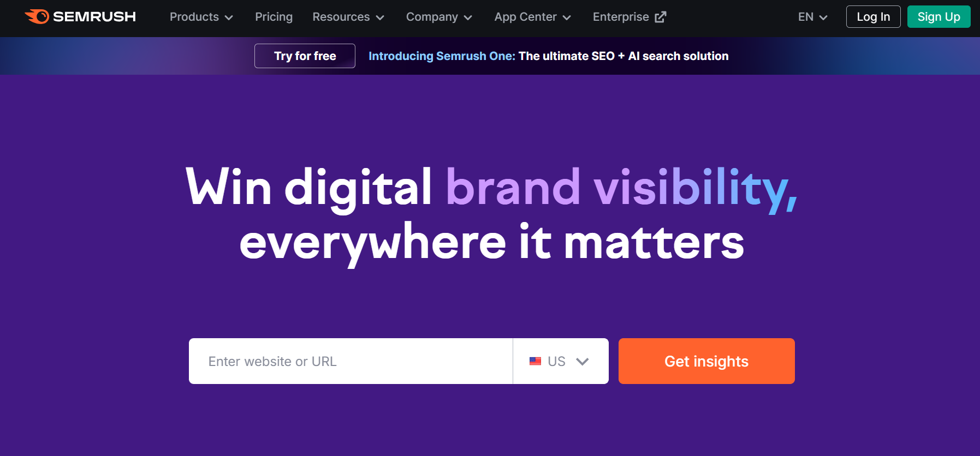
Task: Click the chevron next to Company
Action: pos(468,17)
